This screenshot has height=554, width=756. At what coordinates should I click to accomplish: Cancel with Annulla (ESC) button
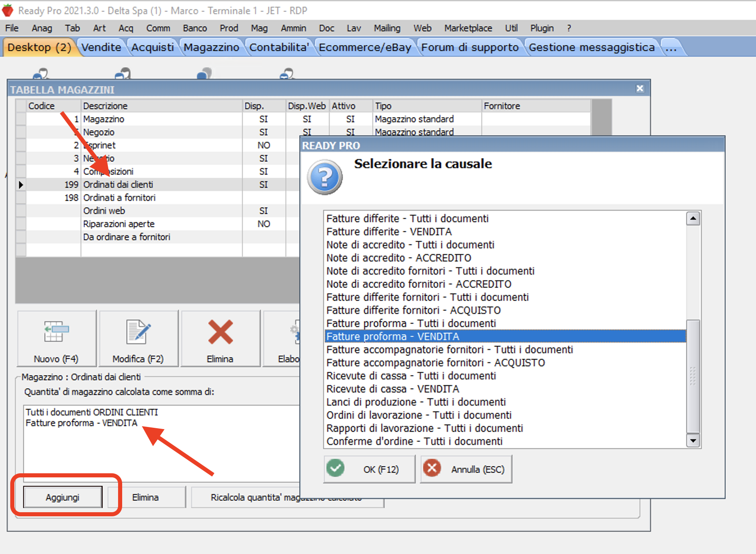click(466, 469)
